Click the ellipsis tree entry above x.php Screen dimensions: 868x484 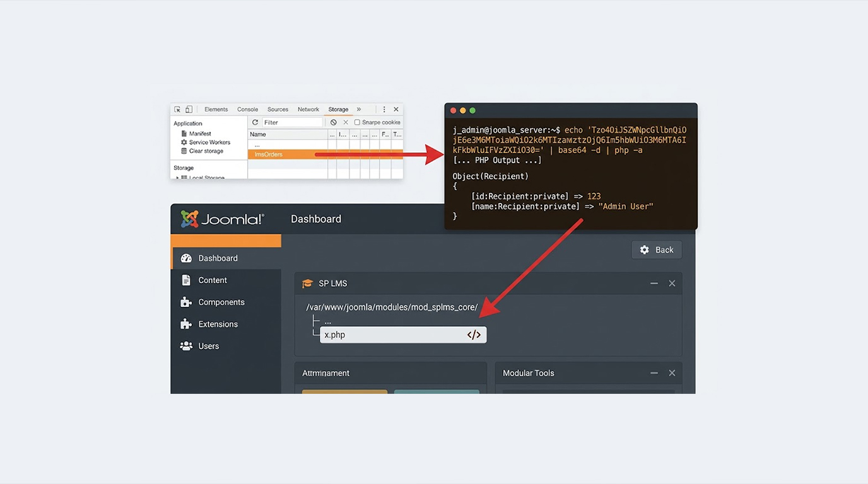[327, 321]
